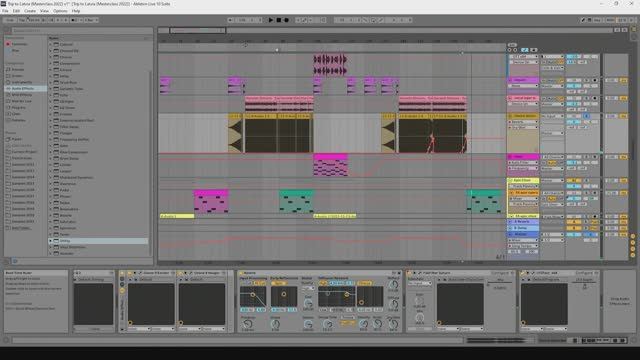640x360 pixels.
Task: Select the B Delay return track header
Action: pos(523,228)
